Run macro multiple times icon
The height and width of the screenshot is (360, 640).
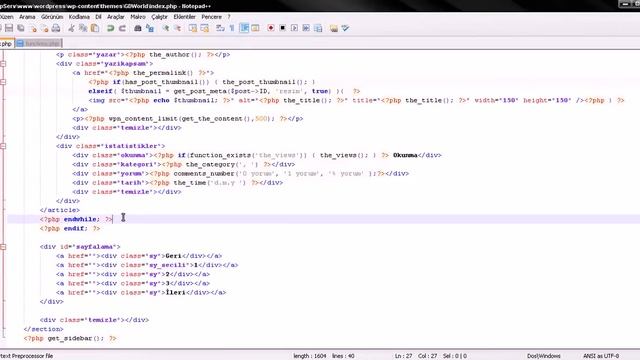[306, 28]
